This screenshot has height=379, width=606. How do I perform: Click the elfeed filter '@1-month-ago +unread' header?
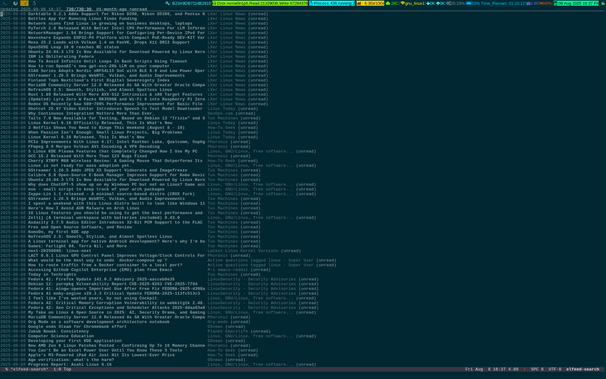[122, 9]
